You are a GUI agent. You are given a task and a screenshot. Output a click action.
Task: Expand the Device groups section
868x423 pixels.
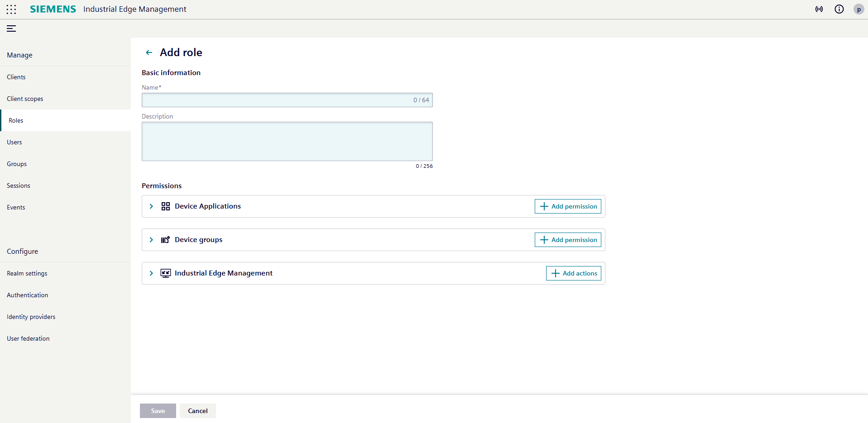pyautogui.click(x=151, y=240)
